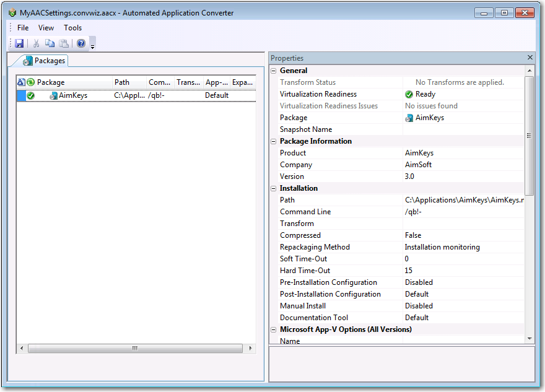Viewport: 545px width, 392px height.
Task: Click the Copy toolbar icon
Action: click(50, 43)
